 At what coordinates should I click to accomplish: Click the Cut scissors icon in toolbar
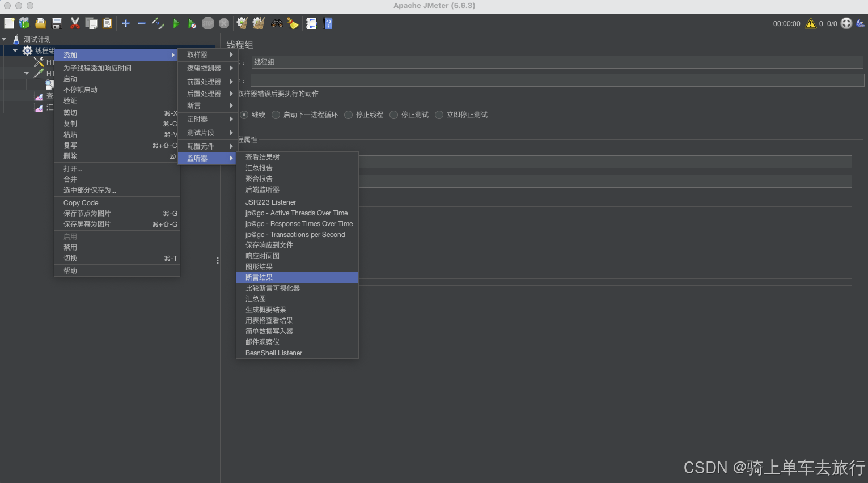[x=75, y=23]
